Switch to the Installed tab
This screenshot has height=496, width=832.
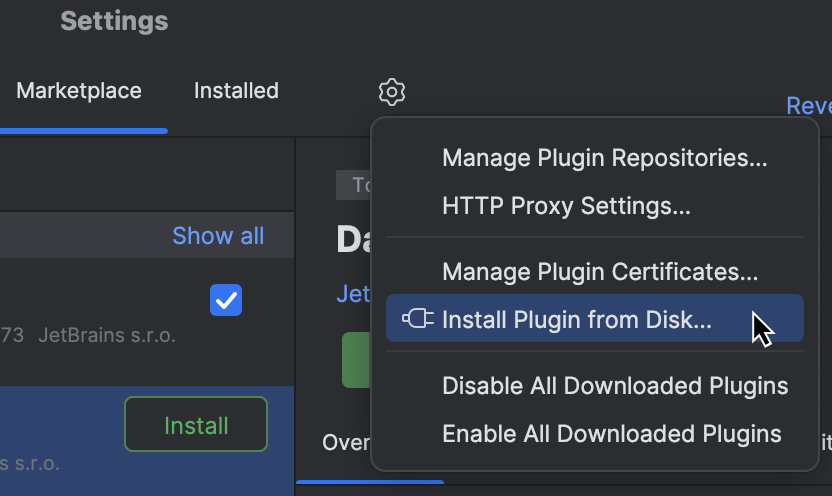(x=236, y=91)
